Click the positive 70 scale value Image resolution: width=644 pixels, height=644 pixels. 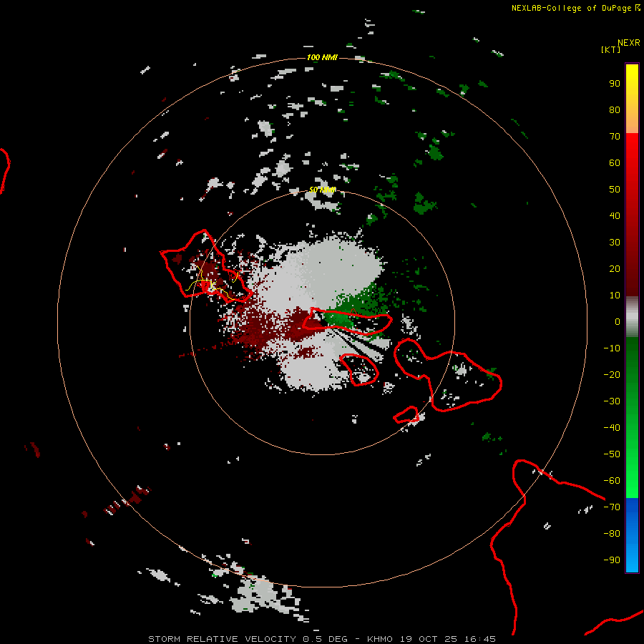[x=615, y=137]
